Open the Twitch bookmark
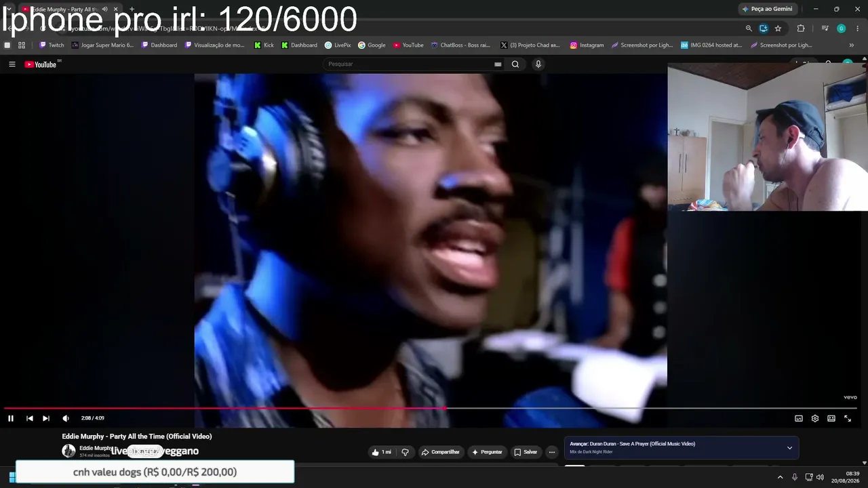Screen dimensions: 868x488 point(52,45)
